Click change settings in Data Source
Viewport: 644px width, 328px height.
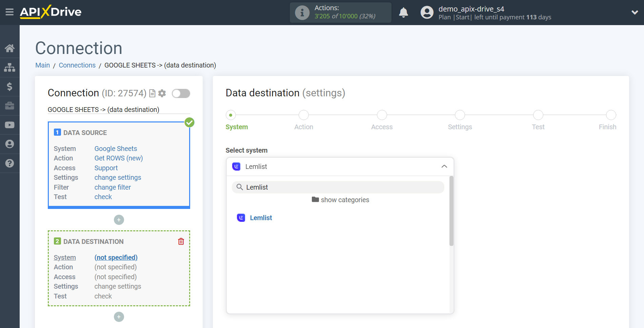(118, 177)
